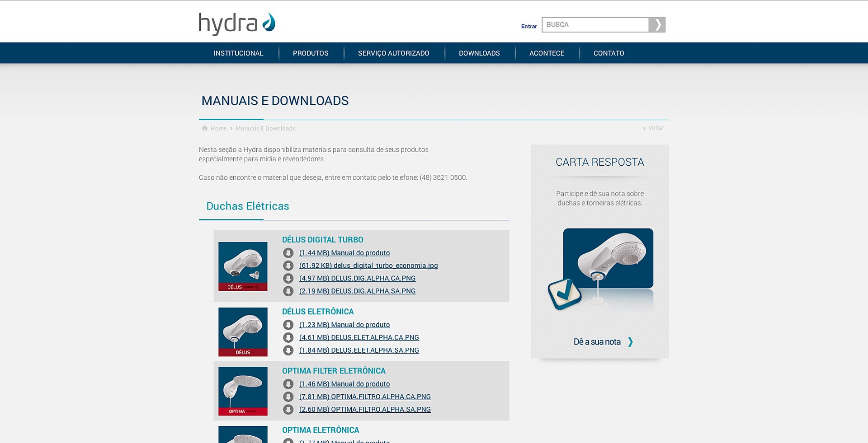Click Manuais E Downloads breadcrumb
The image size is (868, 443).
coord(265,128)
